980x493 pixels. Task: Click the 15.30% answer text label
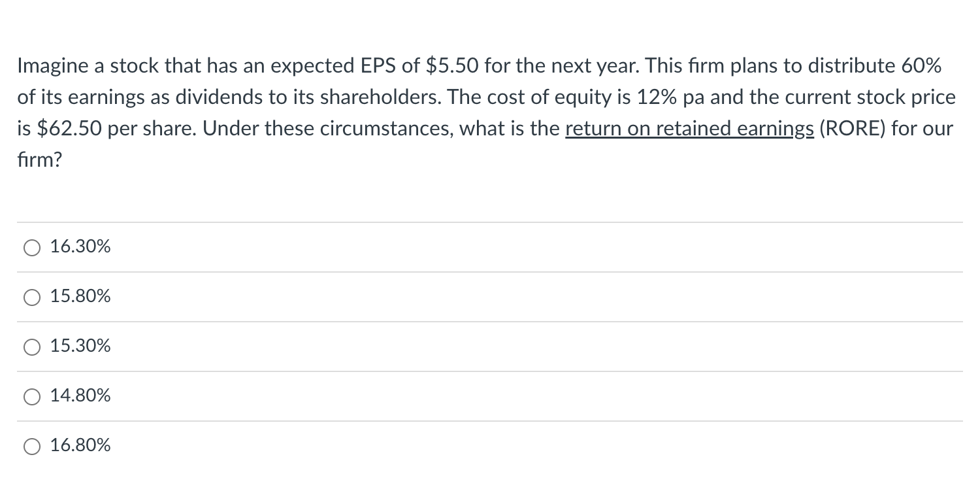click(80, 347)
